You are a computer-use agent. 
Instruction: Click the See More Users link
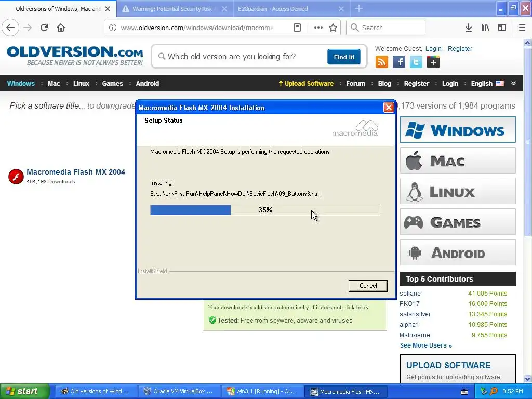pos(426,345)
